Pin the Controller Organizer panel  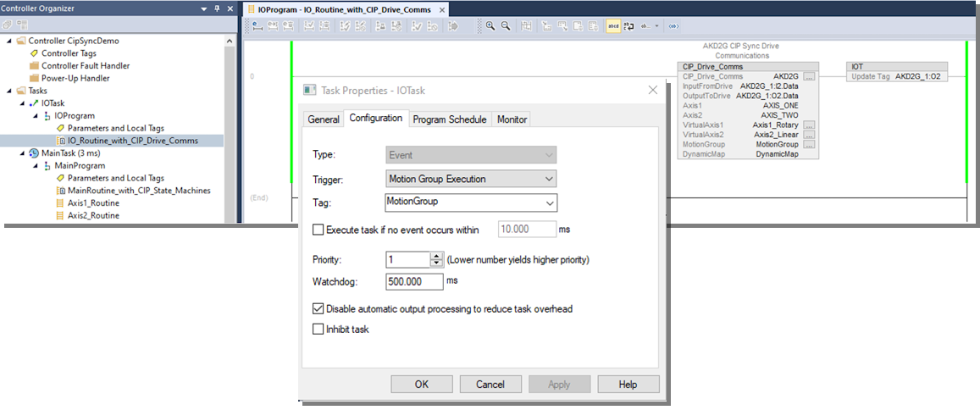pyautogui.click(x=218, y=8)
